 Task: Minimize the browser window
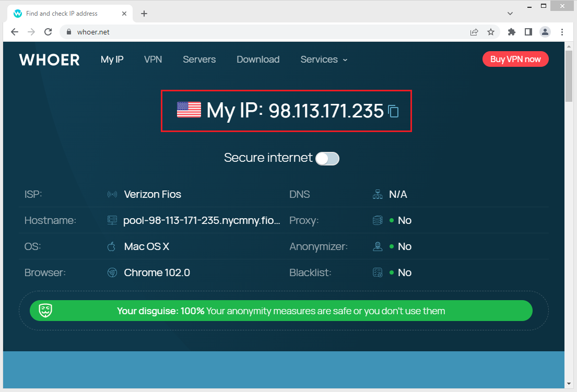click(529, 6)
